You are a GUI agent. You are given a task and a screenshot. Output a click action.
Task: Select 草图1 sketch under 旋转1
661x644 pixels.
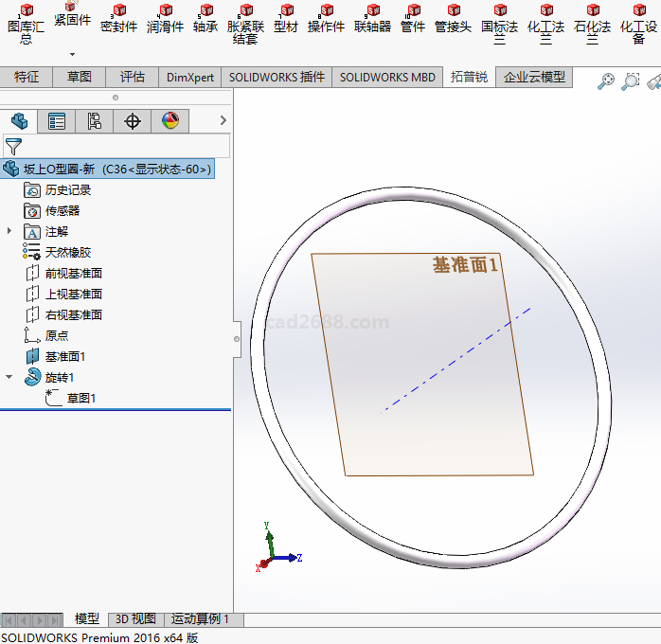(80, 398)
